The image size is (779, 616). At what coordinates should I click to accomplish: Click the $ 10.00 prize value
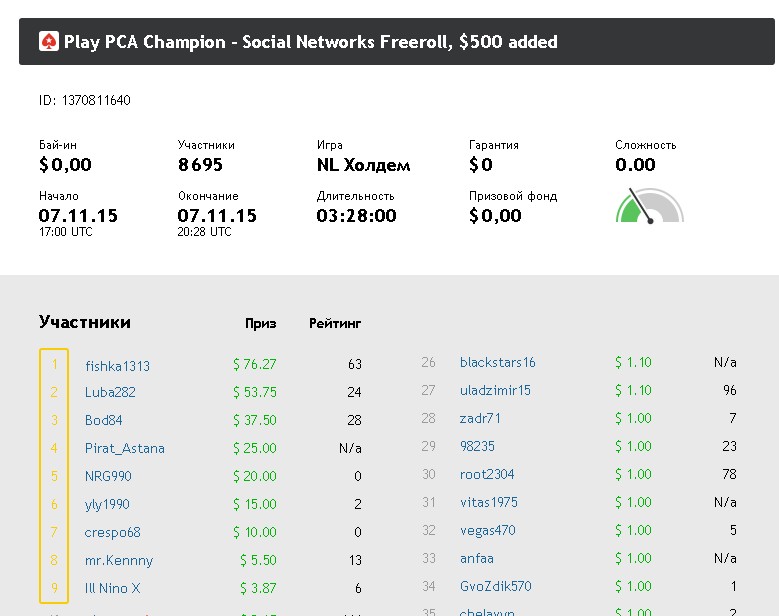pyautogui.click(x=254, y=533)
